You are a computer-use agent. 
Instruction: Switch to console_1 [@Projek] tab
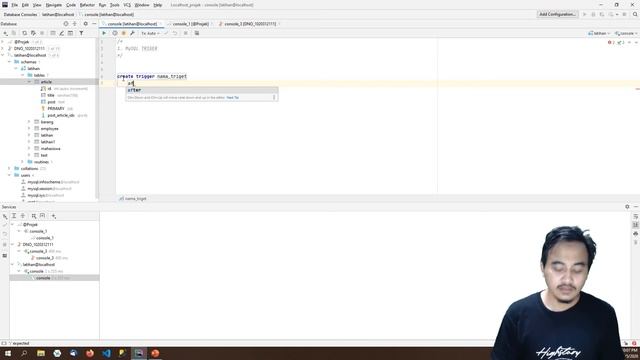click(x=191, y=24)
